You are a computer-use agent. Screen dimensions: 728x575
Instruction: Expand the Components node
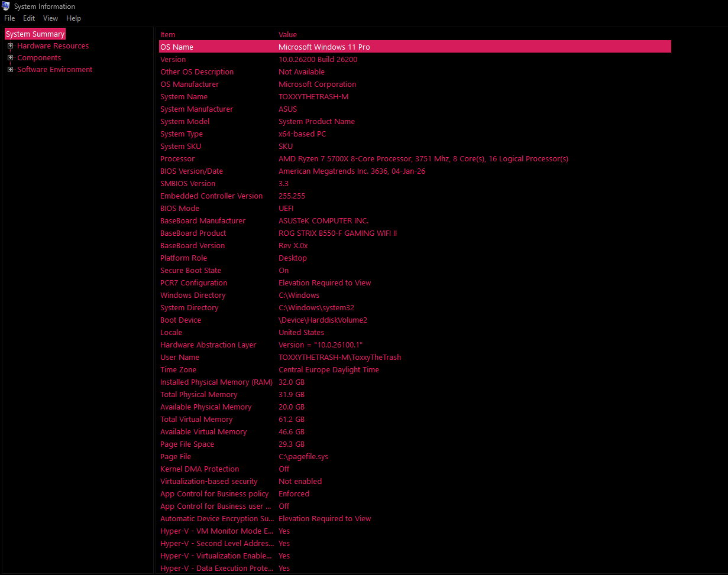(x=10, y=58)
